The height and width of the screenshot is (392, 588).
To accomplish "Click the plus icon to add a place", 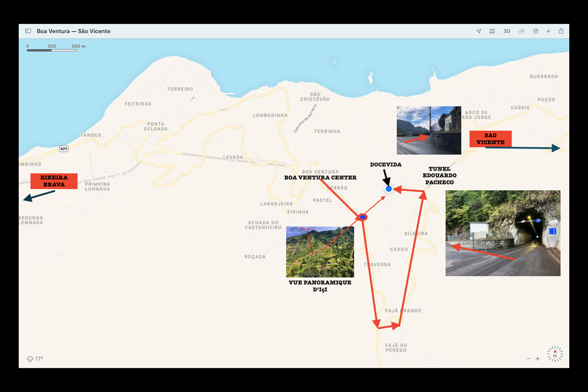I will pyautogui.click(x=548, y=31).
